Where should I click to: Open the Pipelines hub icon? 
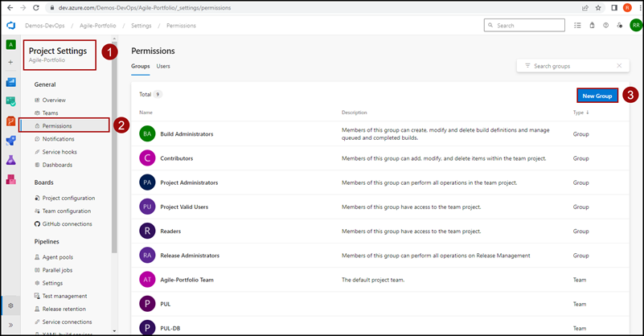click(x=10, y=141)
